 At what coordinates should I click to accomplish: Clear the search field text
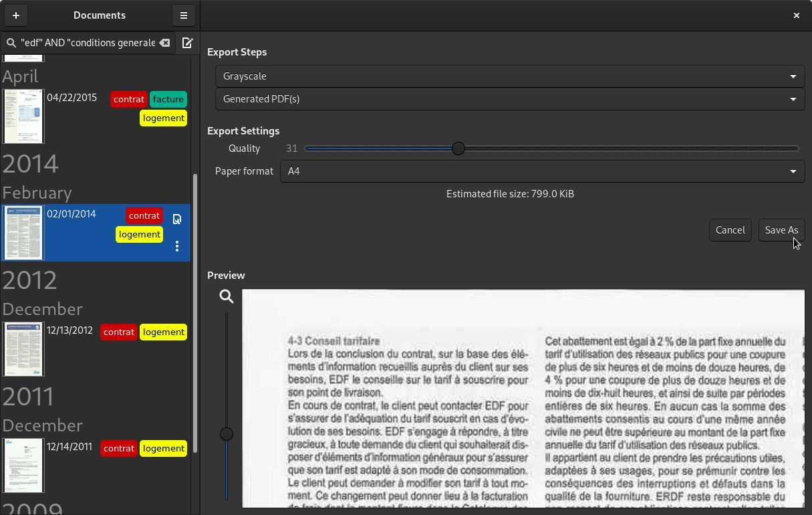click(164, 43)
